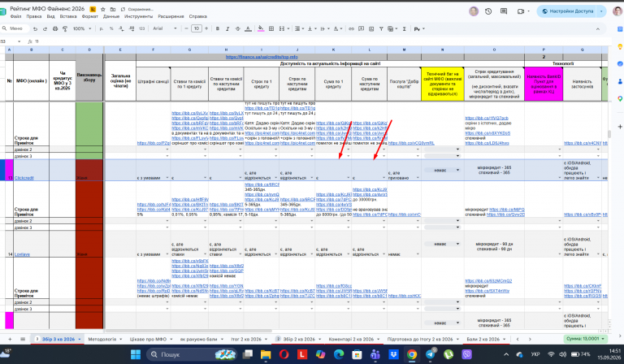Open Google Tasks in the side panel
The image size is (624, 364).
pos(620,63)
